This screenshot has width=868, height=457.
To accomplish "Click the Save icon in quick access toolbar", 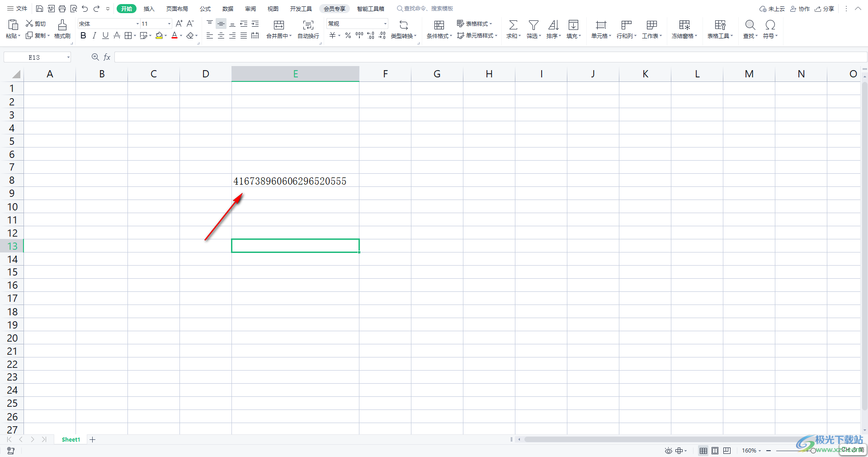I will [39, 9].
